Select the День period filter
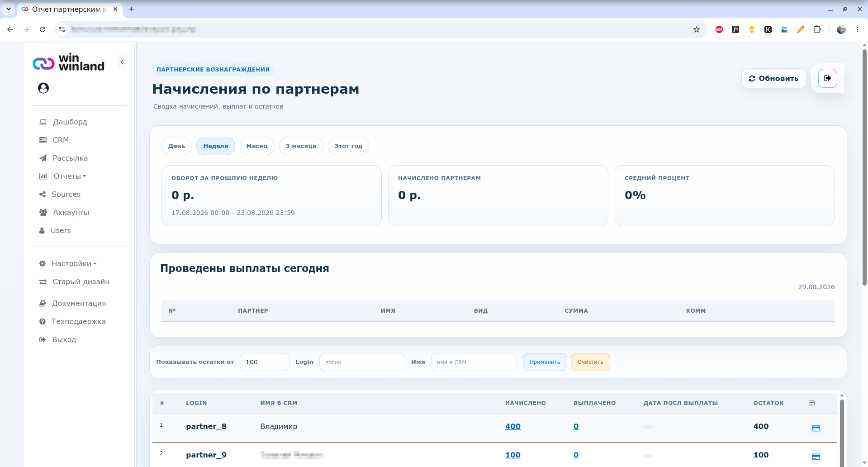Image resolution: width=868 pixels, height=467 pixels. pos(176,146)
